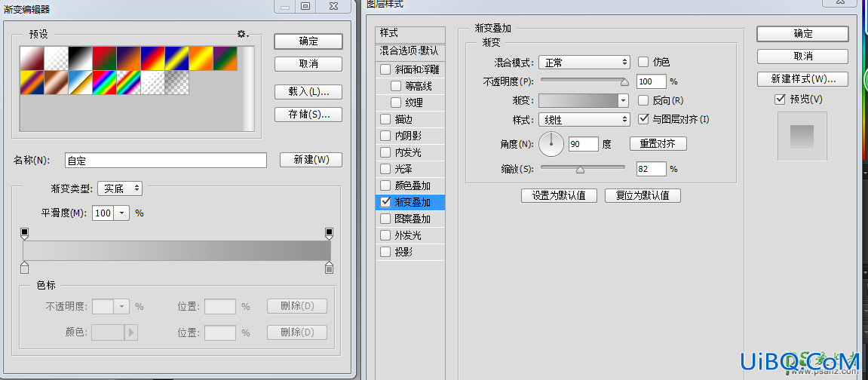The image size is (868, 380).
Task: Click 新建样式(W)... in Layer Style dialog
Action: point(802,79)
